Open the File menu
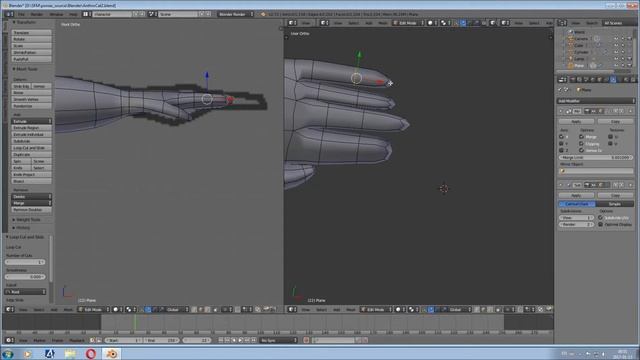This screenshot has height=360, width=640. 21,14
